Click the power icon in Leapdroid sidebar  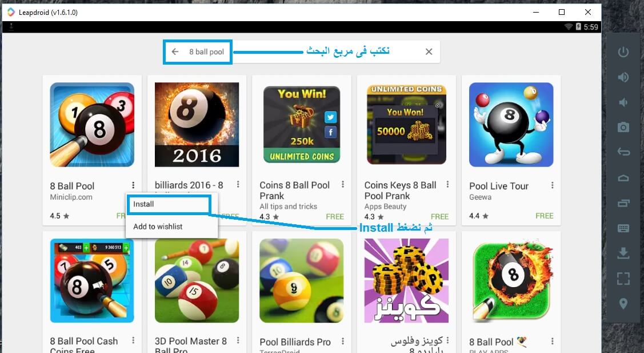623,52
